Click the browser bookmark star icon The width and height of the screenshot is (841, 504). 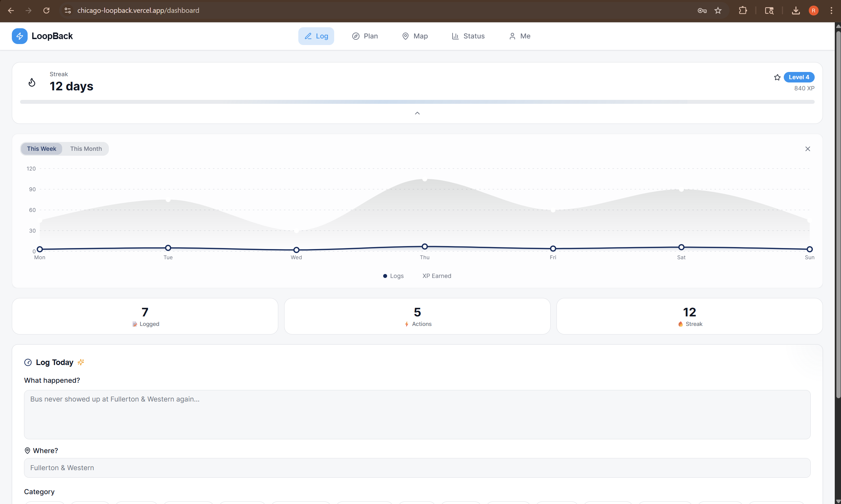[718, 11]
